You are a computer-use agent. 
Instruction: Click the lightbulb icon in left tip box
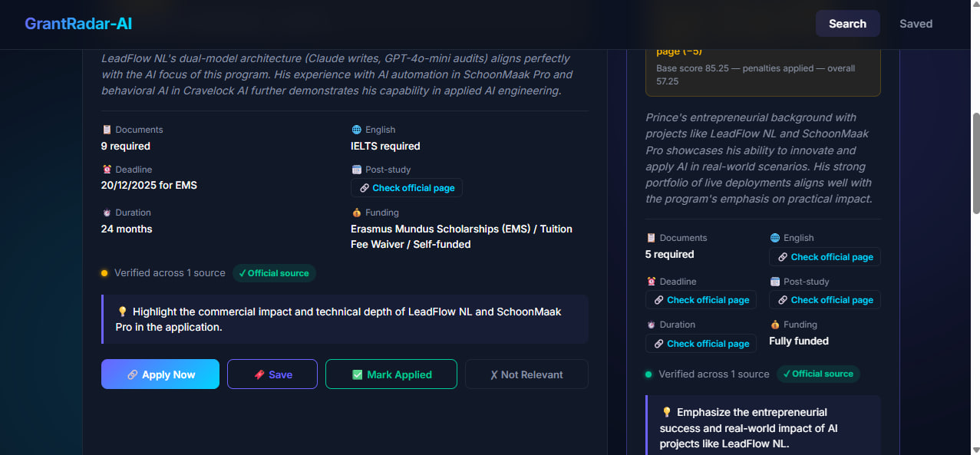click(x=122, y=312)
